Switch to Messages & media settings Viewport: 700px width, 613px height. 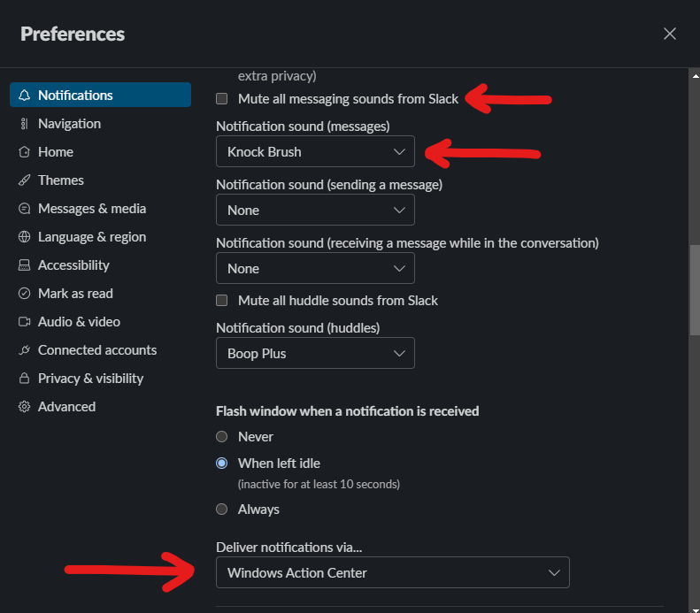click(x=101, y=209)
